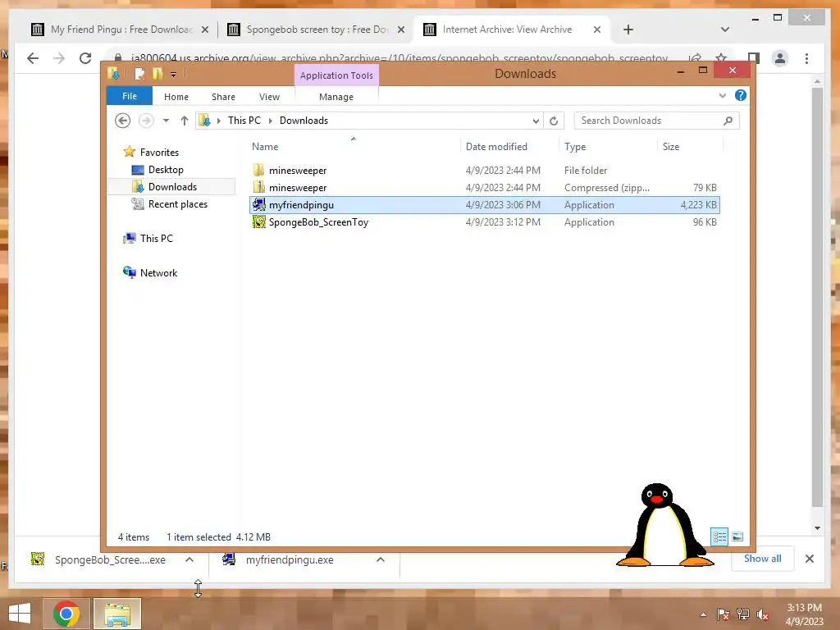Image resolution: width=840 pixels, height=630 pixels.
Task: Click the Chrome URL address bar
Action: tap(399, 58)
